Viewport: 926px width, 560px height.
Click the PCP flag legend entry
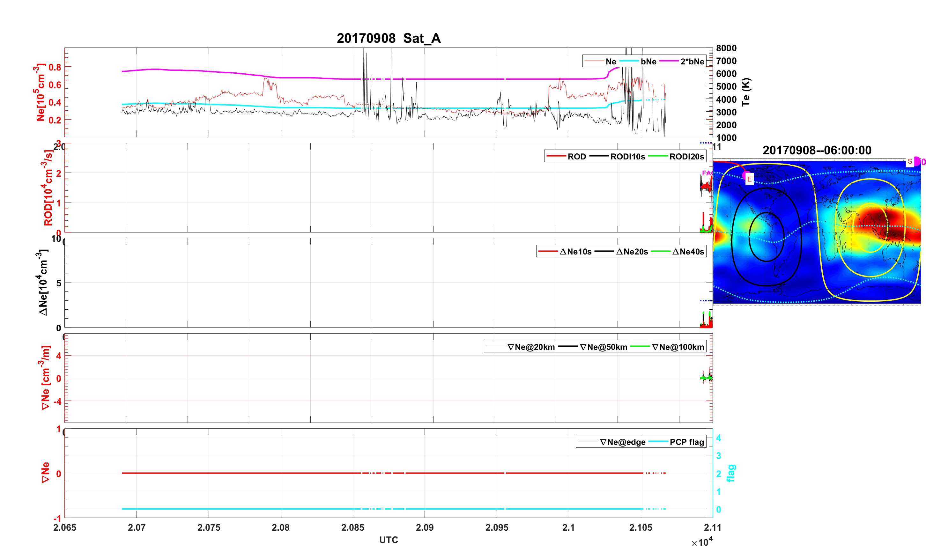(x=687, y=442)
